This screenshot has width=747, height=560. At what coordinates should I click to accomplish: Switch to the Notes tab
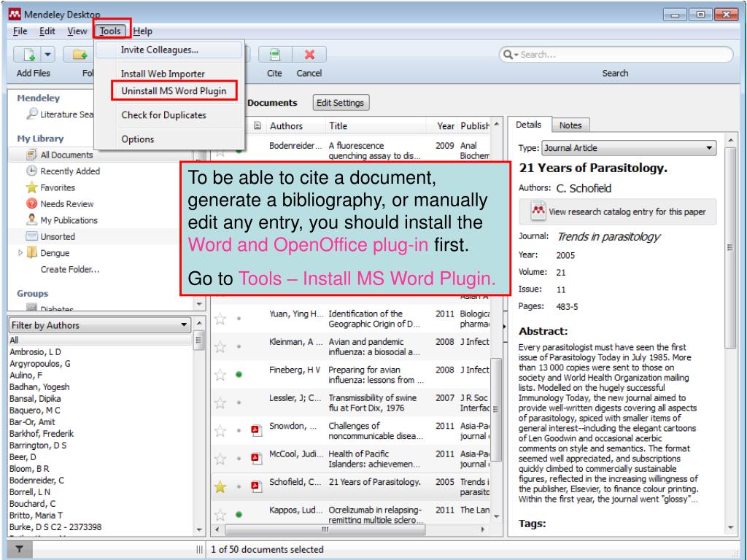570,125
